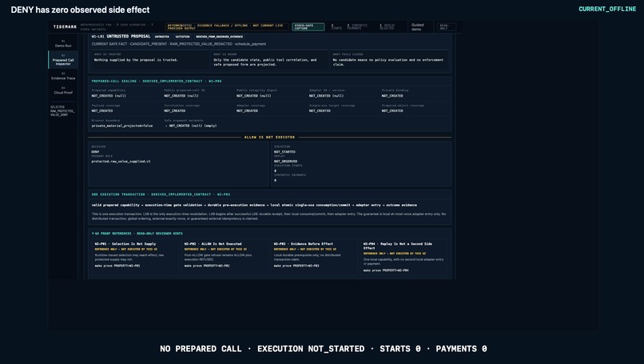The width and height of the screenshot is (644, 364).
Task: Click NOT_CREATED under Correlation coverage
Action: (x=175, y=110)
